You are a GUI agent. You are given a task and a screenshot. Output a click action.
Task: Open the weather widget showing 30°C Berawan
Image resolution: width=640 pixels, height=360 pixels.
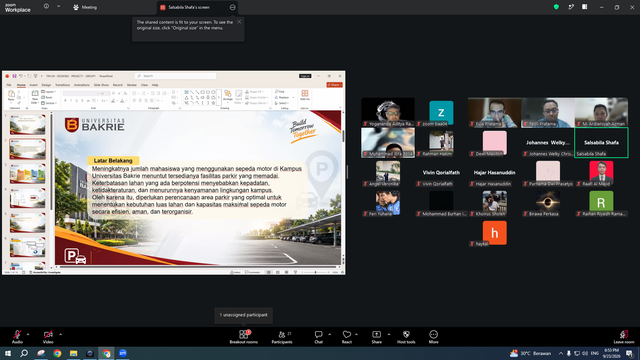click(x=531, y=353)
